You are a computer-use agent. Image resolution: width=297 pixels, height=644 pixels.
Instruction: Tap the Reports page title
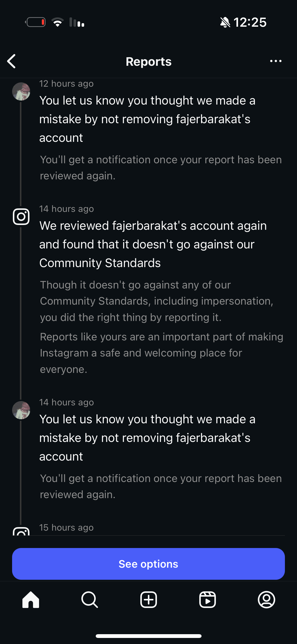(x=148, y=62)
